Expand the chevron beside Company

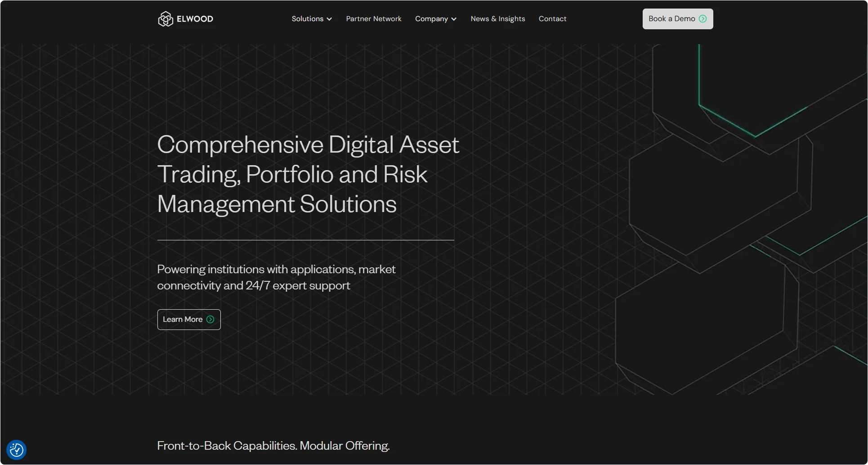454,19
